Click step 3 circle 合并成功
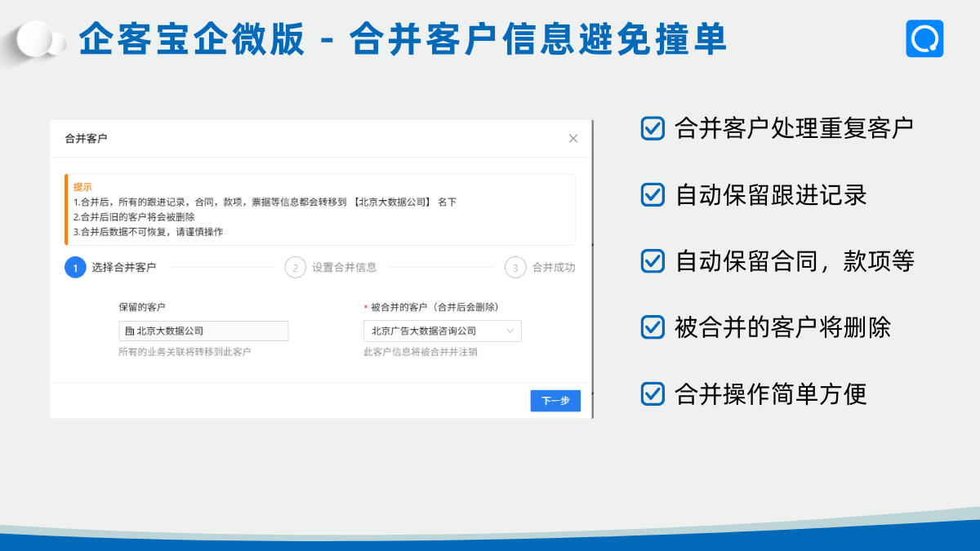The width and height of the screenshot is (980, 551). 515,268
